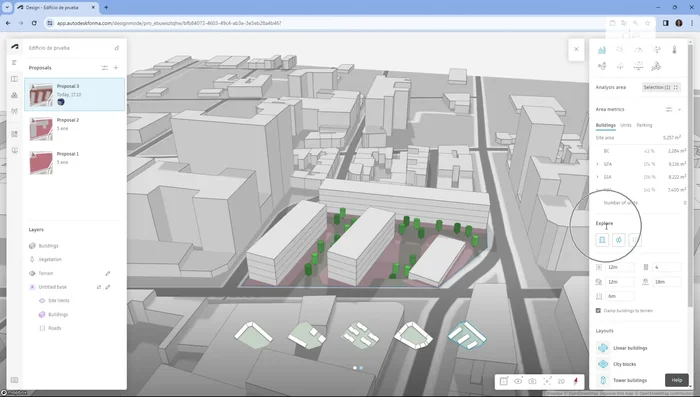700x397 pixels.
Task: Reset north with the compass icon
Action: pyautogui.click(x=575, y=381)
